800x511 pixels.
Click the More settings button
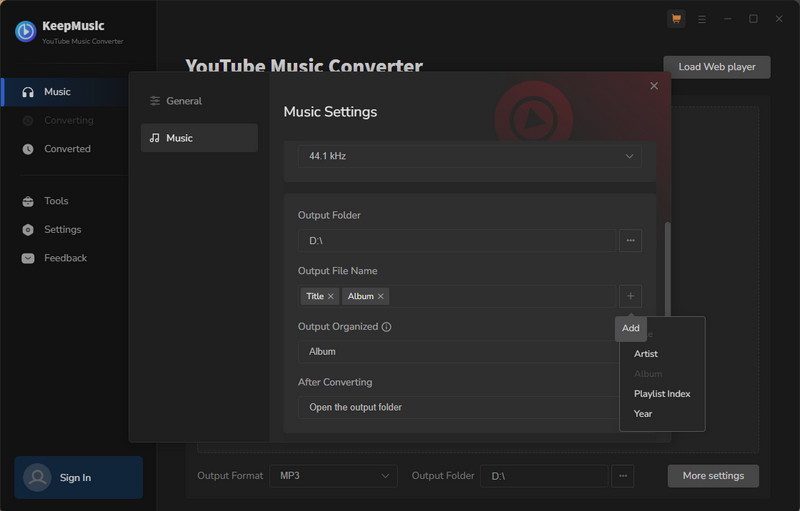coord(713,476)
